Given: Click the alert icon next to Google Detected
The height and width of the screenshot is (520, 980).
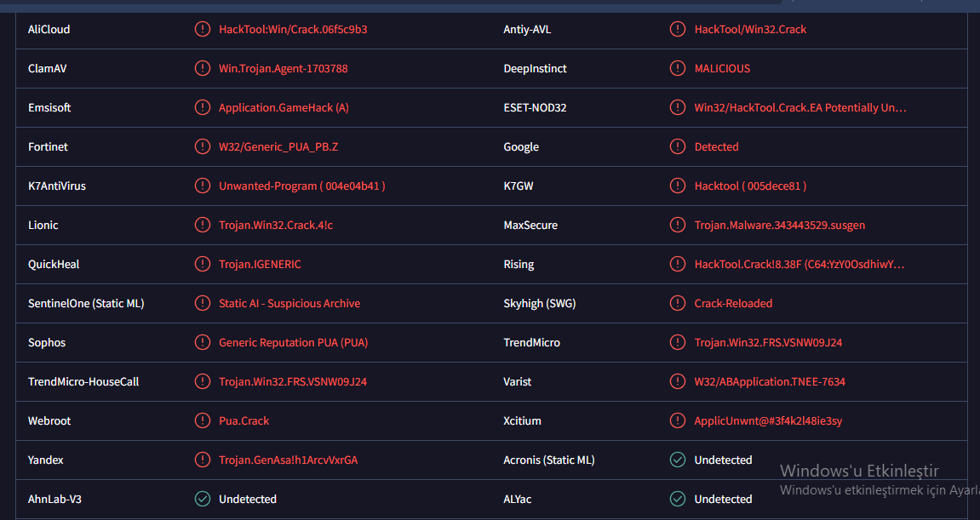Looking at the screenshot, I should (678, 146).
